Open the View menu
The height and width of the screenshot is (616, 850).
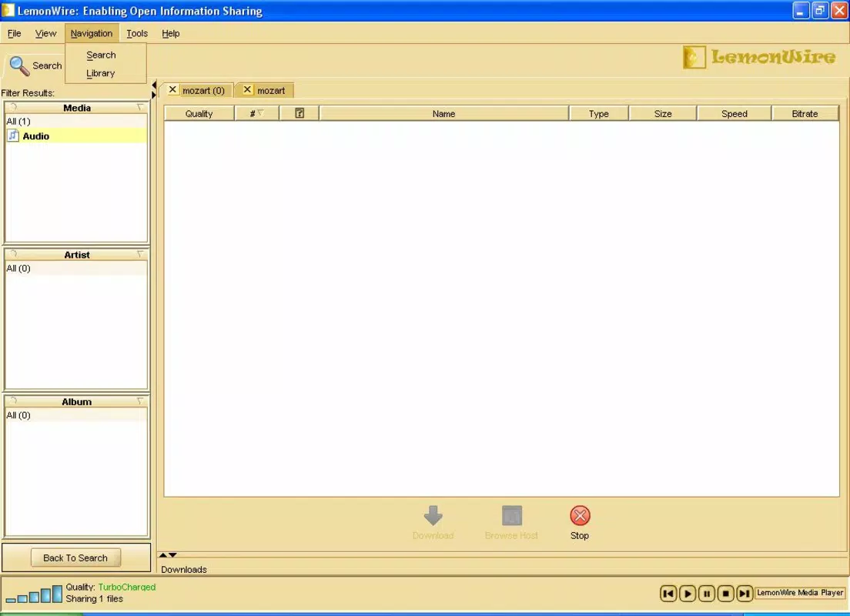point(45,34)
